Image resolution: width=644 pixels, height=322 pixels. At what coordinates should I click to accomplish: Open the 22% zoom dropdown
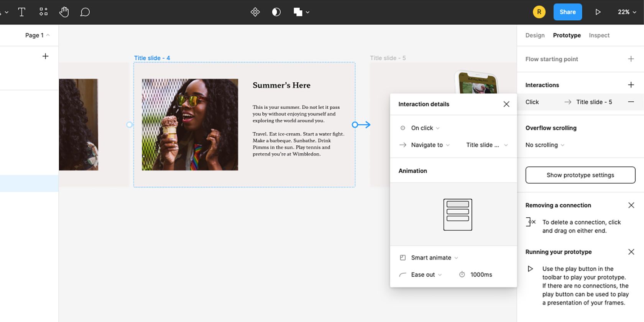tap(626, 12)
